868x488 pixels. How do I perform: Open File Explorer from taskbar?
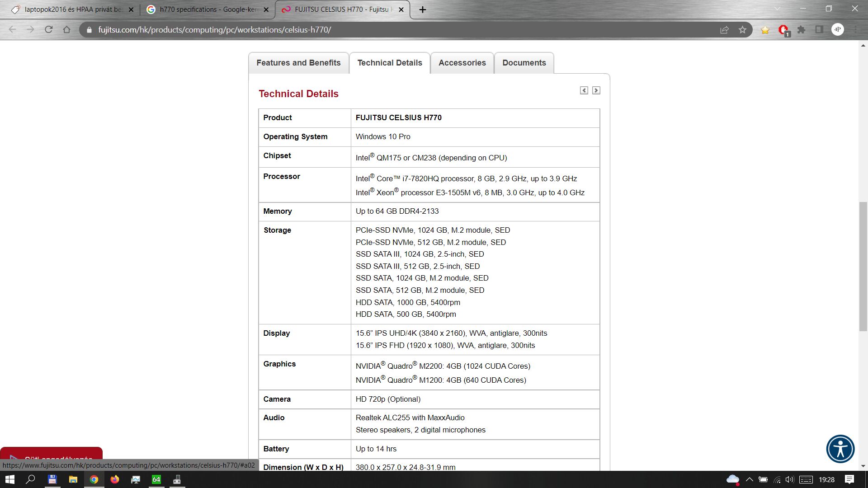coord(73,479)
